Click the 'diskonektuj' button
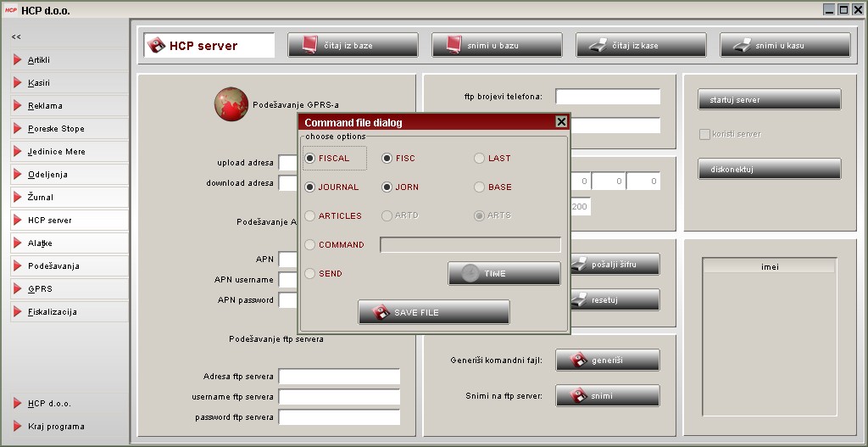Image resolution: width=868 pixels, height=447 pixels. point(769,169)
